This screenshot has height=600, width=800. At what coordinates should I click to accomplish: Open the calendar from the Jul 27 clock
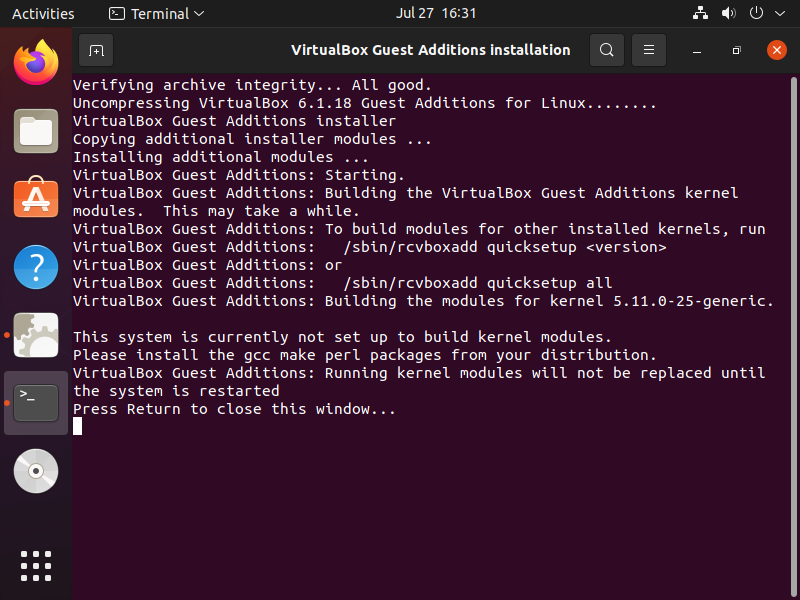click(x=436, y=13)
